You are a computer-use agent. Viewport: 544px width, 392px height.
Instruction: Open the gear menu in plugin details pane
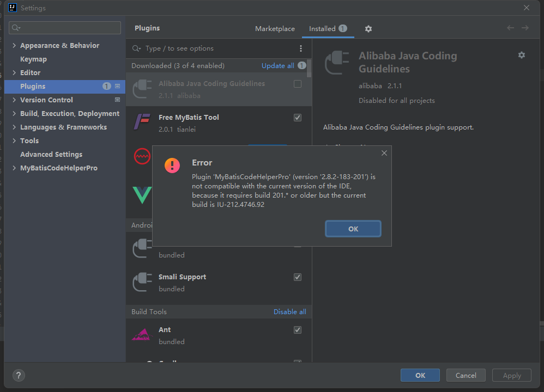[522, 55]
